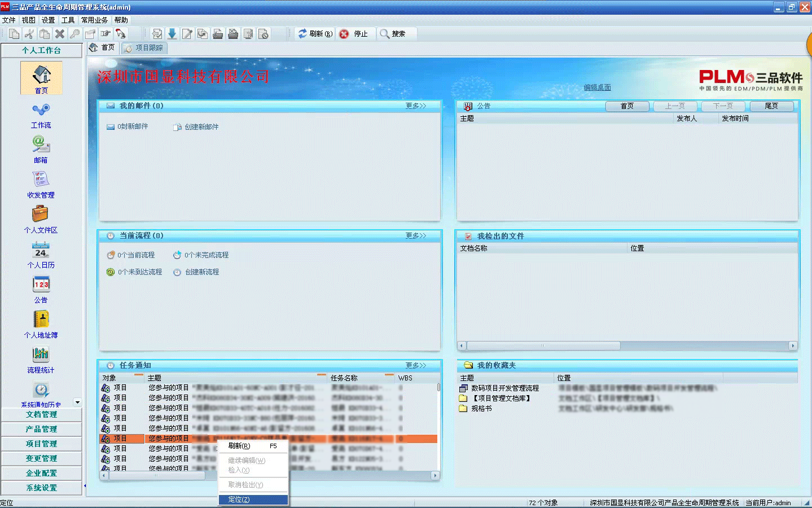
Task: Open the 邮箱 mailbox icon in sidebar
Action: tap(41, 145)
